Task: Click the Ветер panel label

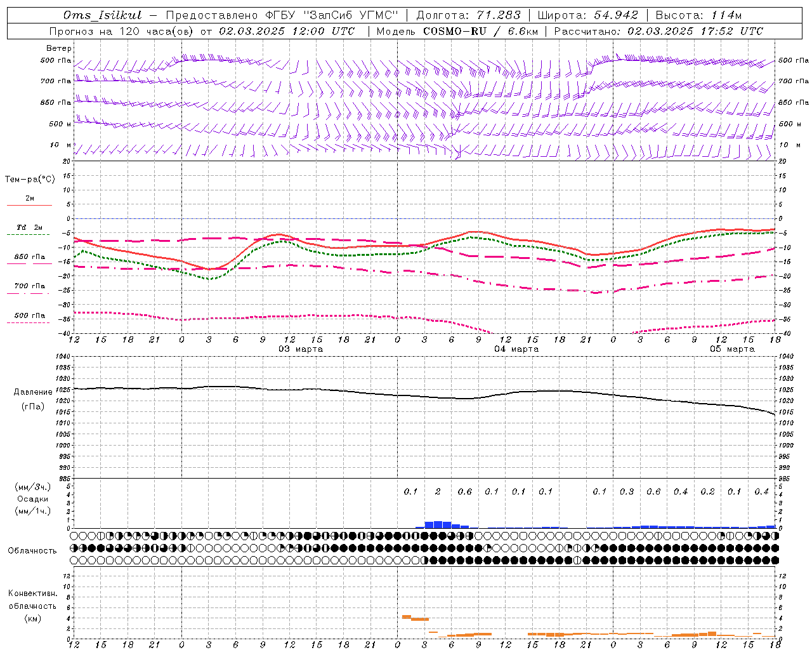Action: click(59, 48)
